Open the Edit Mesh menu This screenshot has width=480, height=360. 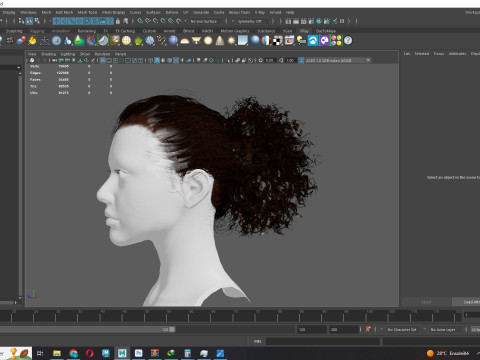pos(64,12)
